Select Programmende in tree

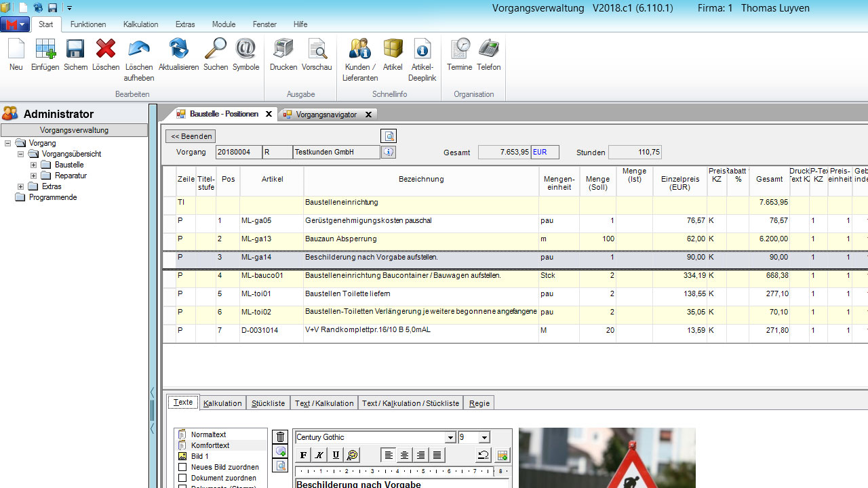[x=52, y=197]
